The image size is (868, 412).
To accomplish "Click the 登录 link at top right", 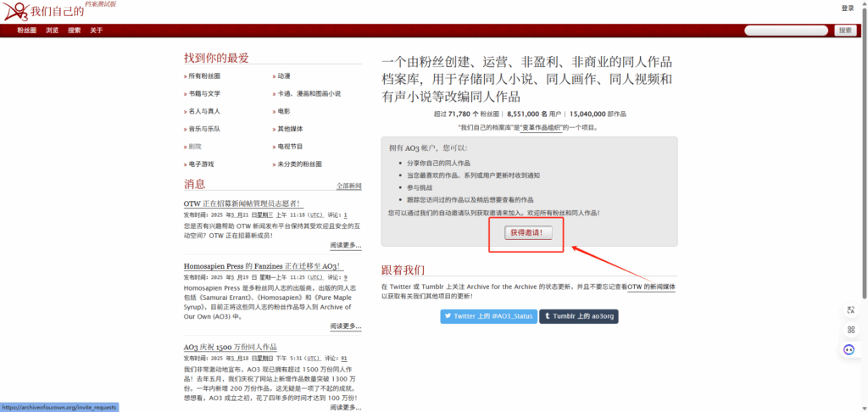I will coord(848,8).
